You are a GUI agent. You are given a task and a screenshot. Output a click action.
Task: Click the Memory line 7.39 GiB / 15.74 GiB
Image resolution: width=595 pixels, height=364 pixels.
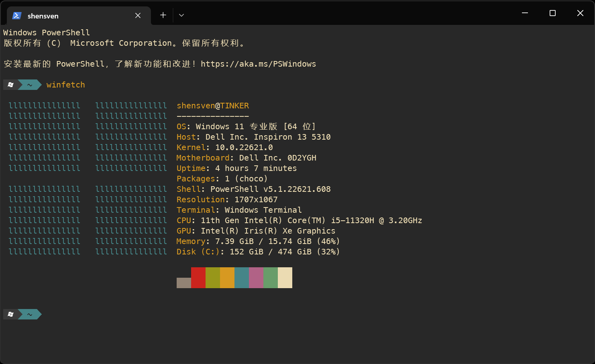[258, 241]
